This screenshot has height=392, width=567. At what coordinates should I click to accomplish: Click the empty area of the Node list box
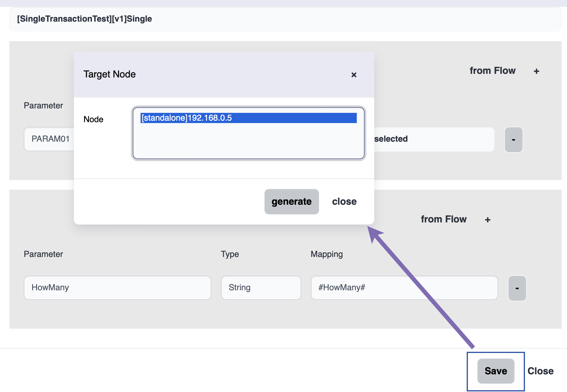point(248,141)
